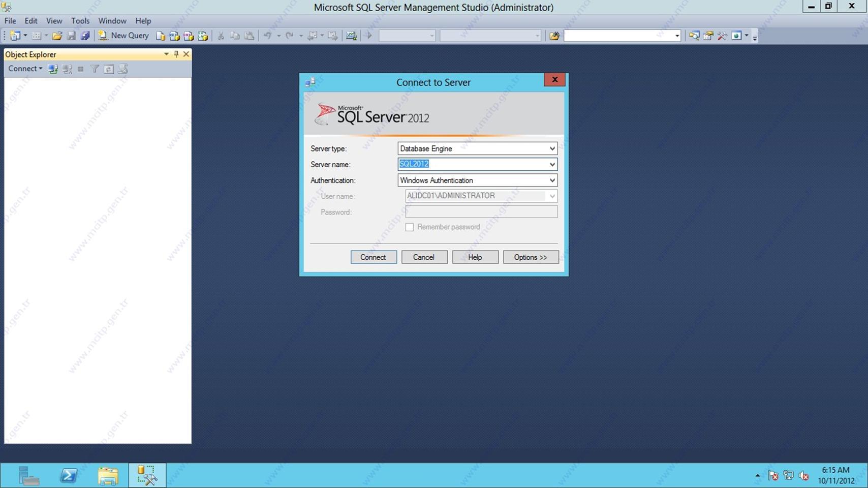Open the View menu
The width and height of the screenshot is (868, 488).
coord(54,21)
